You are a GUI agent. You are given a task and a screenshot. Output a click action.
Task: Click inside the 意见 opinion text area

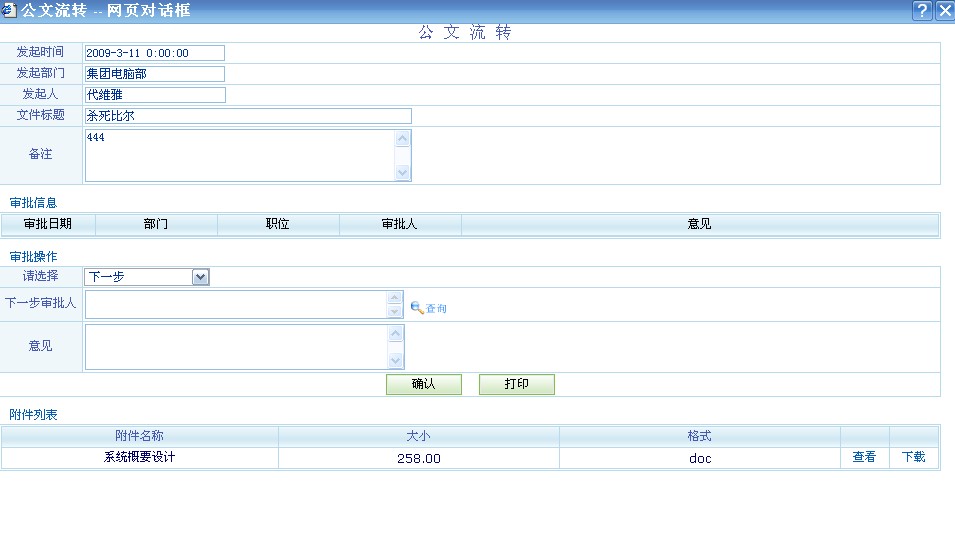tap(236, 347)
